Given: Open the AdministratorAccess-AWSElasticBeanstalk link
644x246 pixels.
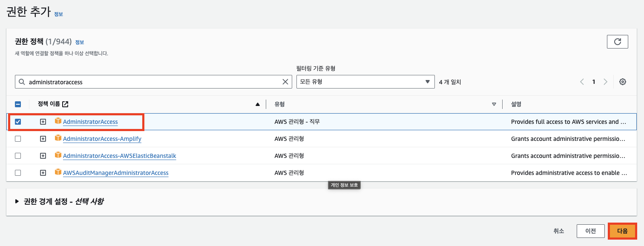Looking at the screenshot, I should pyautogui.click(x=120, y=156).
